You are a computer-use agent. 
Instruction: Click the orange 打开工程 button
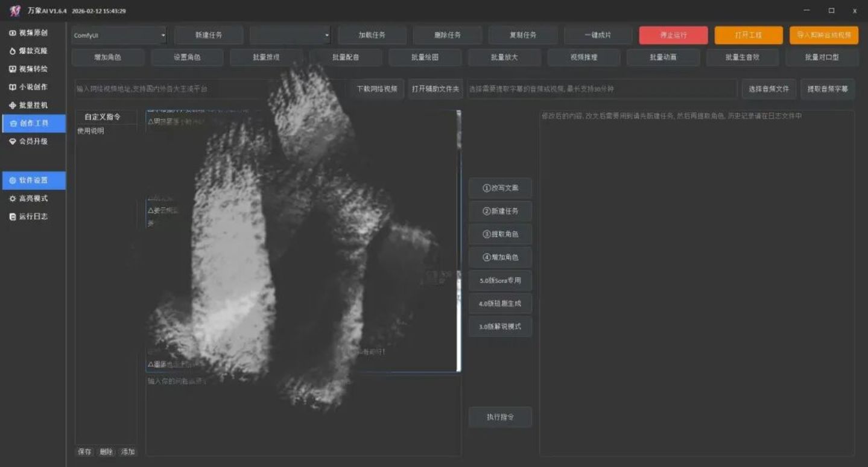(x=749, y=35)
